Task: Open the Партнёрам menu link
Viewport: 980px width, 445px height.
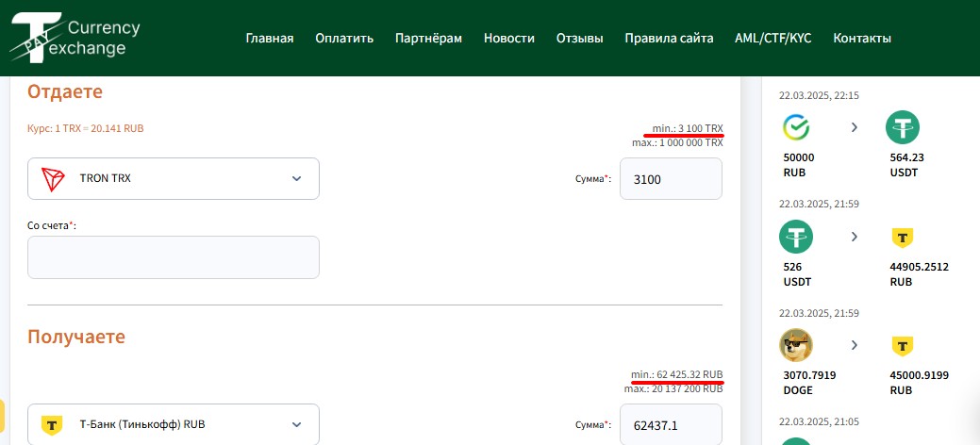Action: [x=429, y=38]
